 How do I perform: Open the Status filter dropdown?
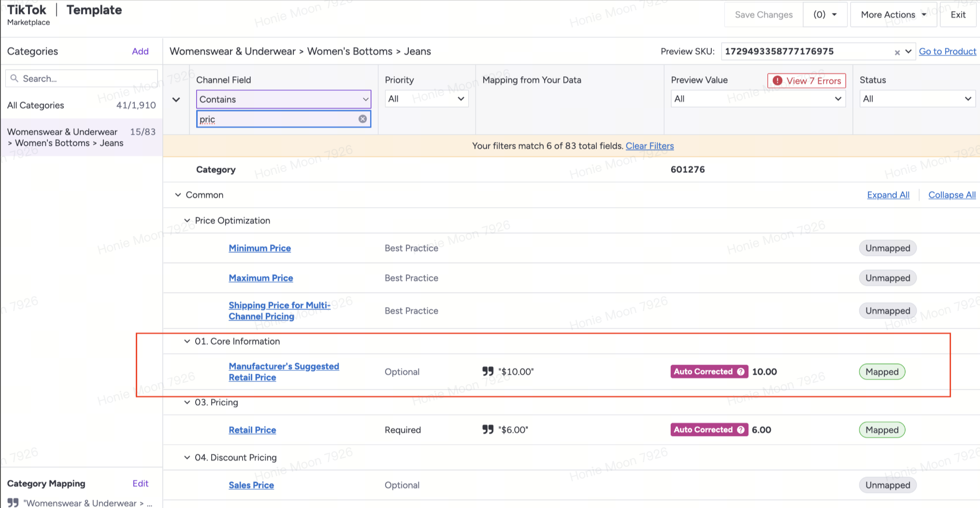[917, 99]
